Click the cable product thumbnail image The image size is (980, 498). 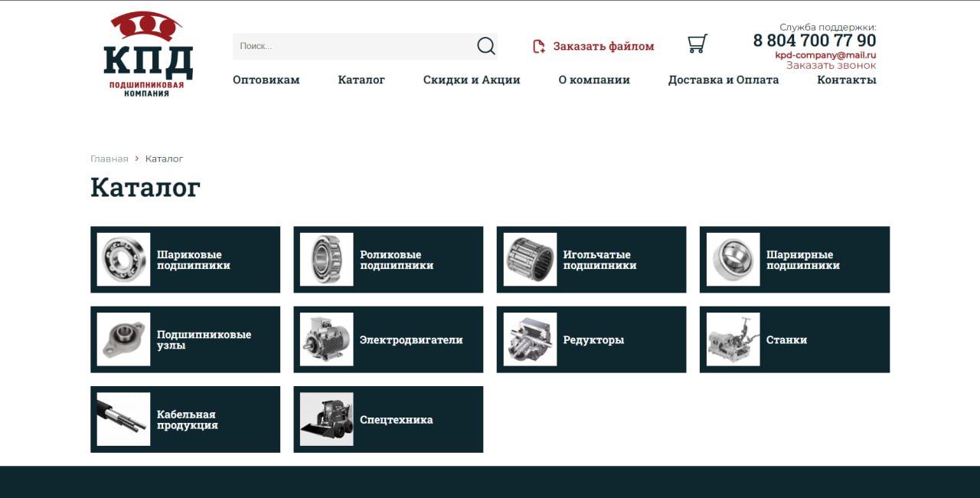click(x=124, y=419)
